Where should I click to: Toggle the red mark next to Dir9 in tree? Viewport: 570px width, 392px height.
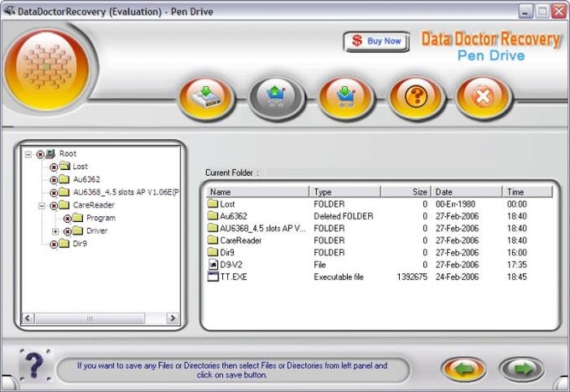coord(54,244)
